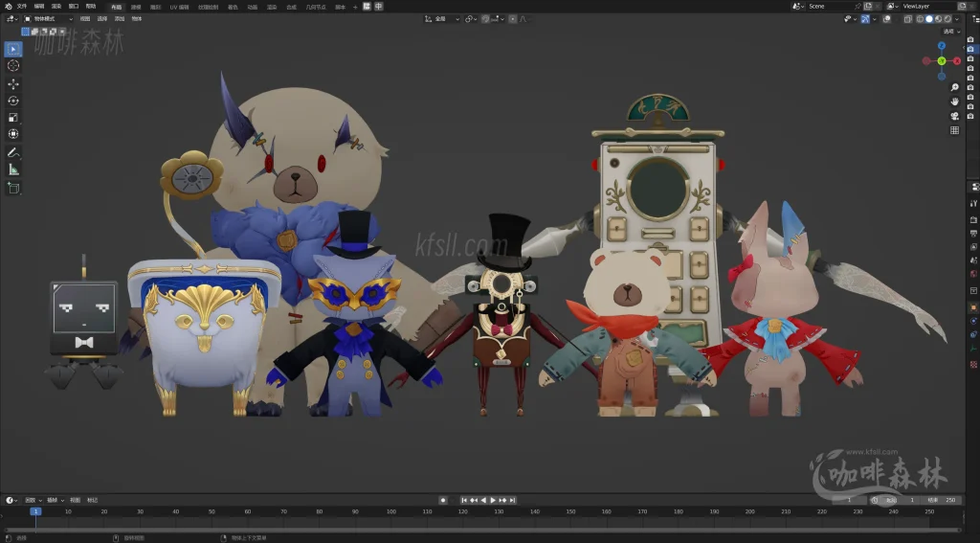Select the Measure tool

tap(13, 170)
